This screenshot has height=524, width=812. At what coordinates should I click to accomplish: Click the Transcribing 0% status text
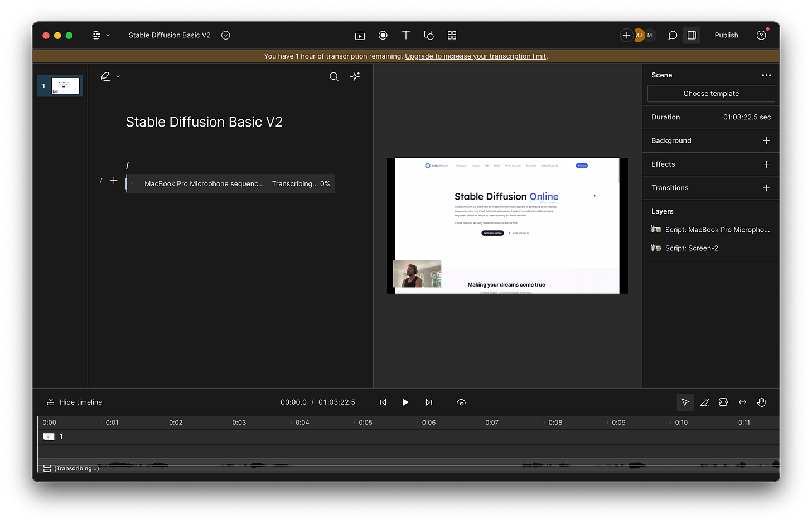tap(301, 184)
